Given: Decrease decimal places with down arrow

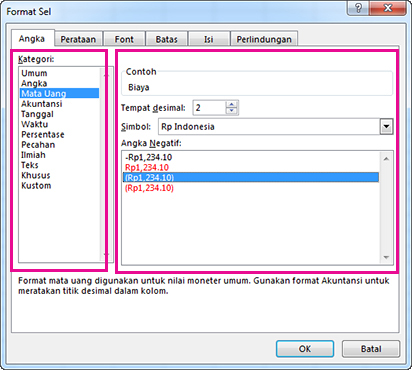Looking at the screenshot, I should pos(232,111).
